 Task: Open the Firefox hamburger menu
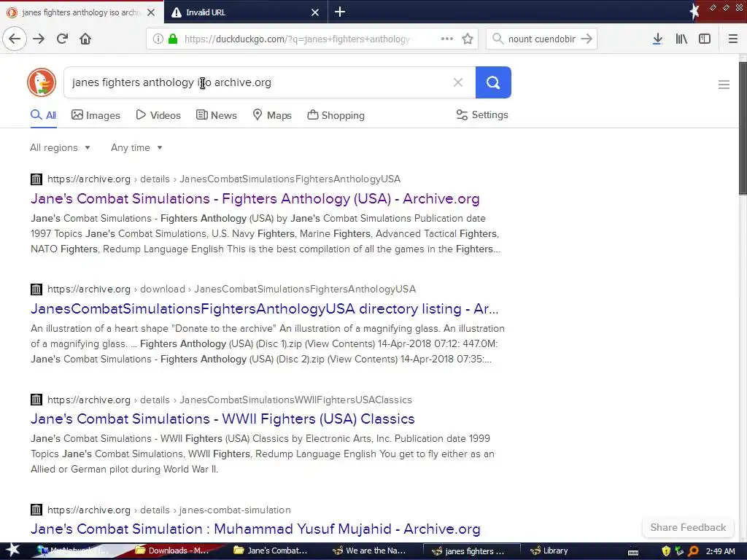[x=732, y=39]
